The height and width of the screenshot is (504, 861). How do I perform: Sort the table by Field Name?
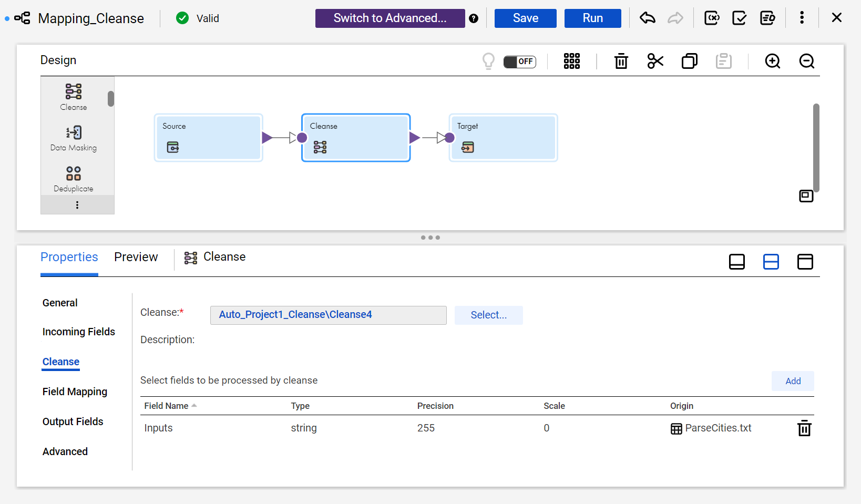[x=170, y=406]
